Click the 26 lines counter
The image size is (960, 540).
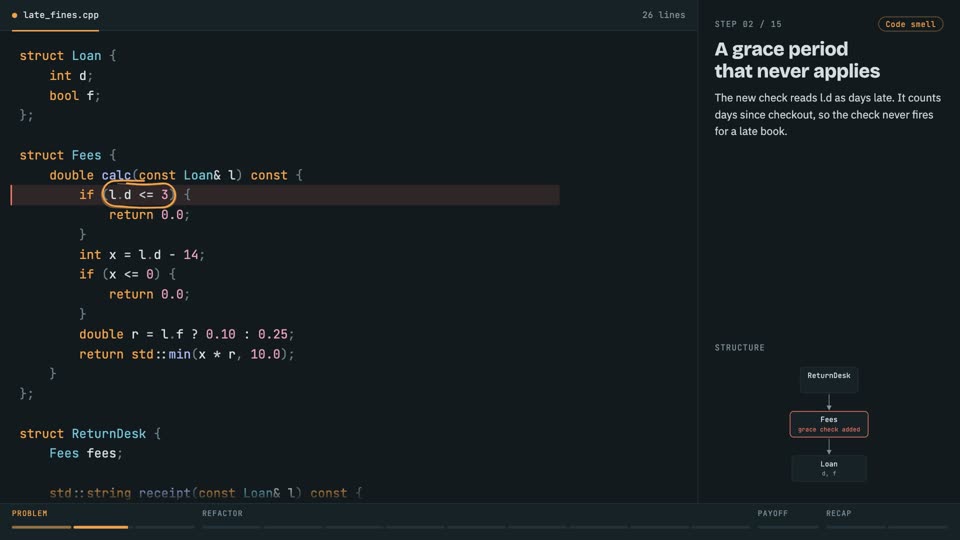pyautogui.click(x=663, y=15)
